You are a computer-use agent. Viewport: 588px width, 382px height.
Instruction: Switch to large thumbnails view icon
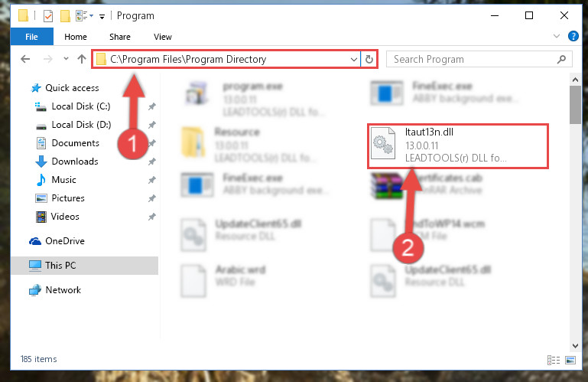click(x=570, y=361)
